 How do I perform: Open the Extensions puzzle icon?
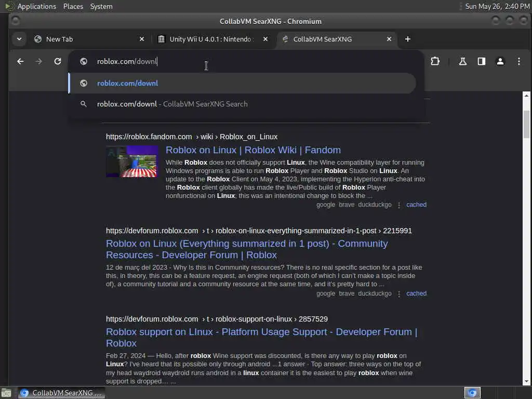point(435,61)
